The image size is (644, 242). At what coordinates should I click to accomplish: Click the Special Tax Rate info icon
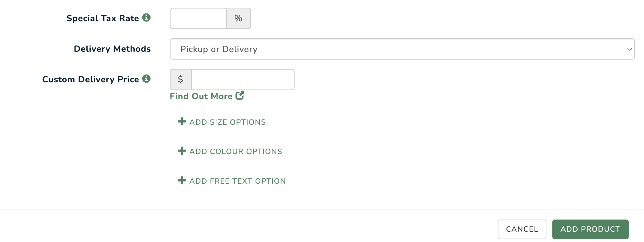146,17
